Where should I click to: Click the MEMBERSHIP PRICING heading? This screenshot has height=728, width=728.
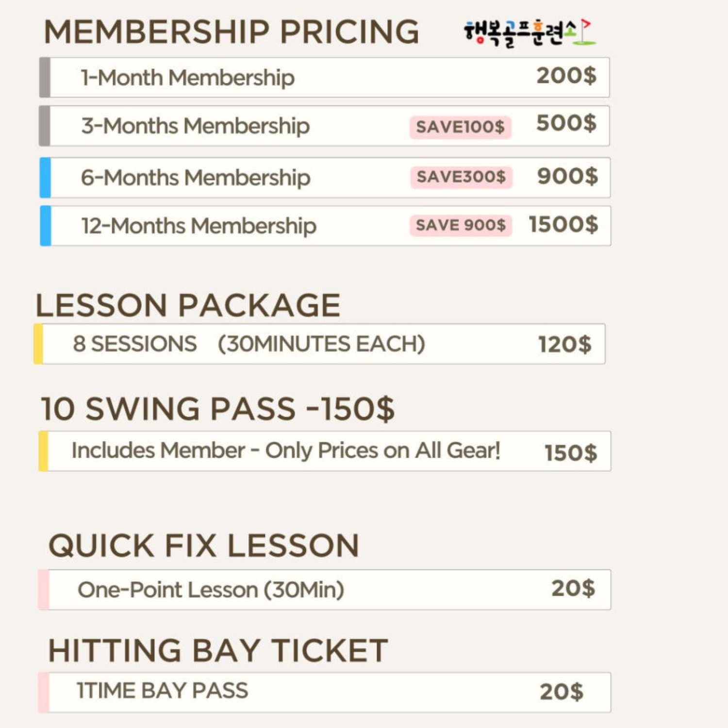pyautogui.click(x=232, y=32)
